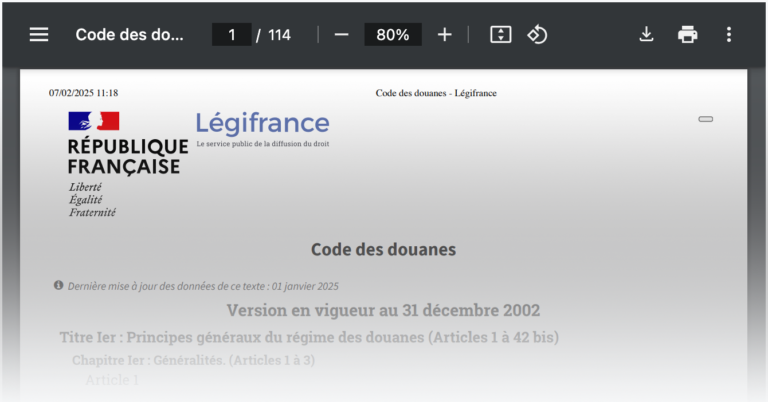Viewport: 768px width, 402px height.
Task: Click the République Française emblem
Action: point(94,122)
